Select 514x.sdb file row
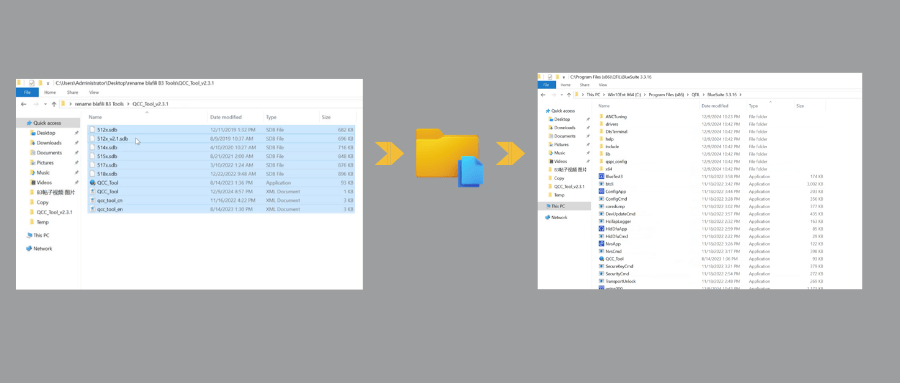The height and width of the screenshot is (383, 900). coord(222,147)
